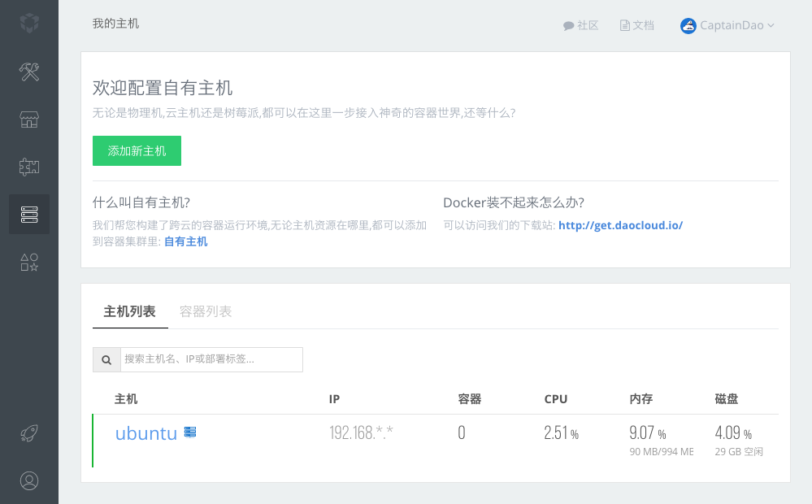
Task: Click the 9.07 % memory value
Action: 648,432
